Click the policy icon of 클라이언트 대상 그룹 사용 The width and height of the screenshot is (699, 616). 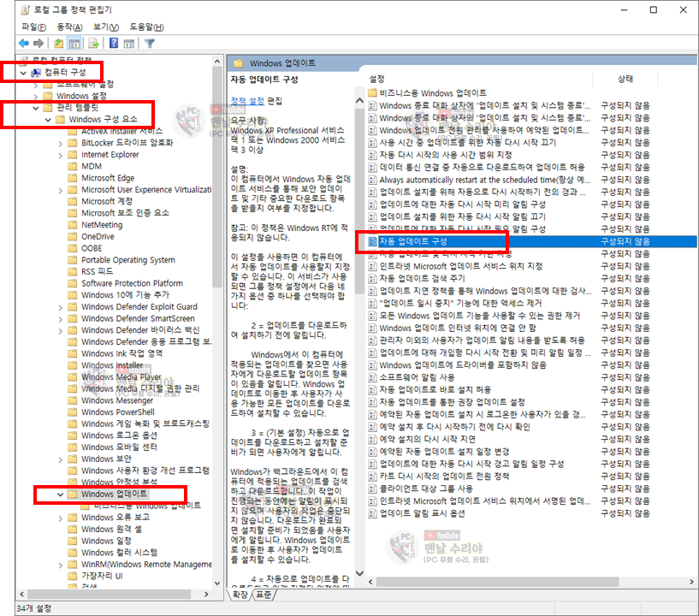pyautogui.click(x=373, y=489)
